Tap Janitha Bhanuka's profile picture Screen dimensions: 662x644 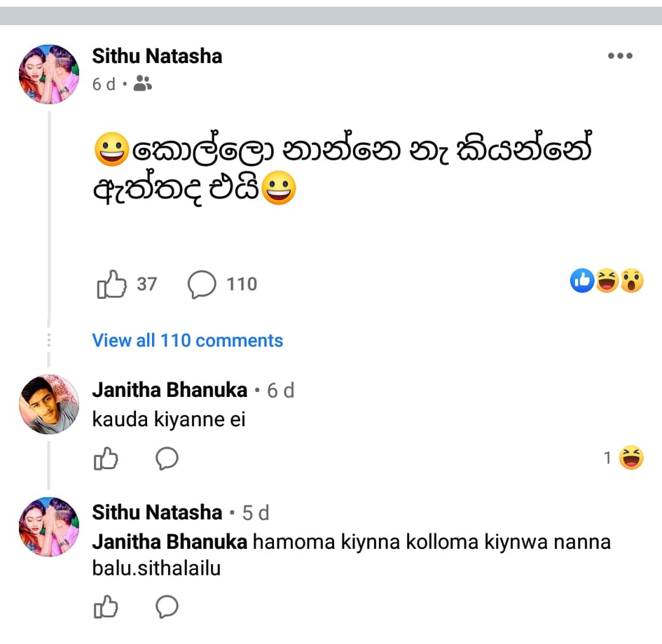point(49,405)
